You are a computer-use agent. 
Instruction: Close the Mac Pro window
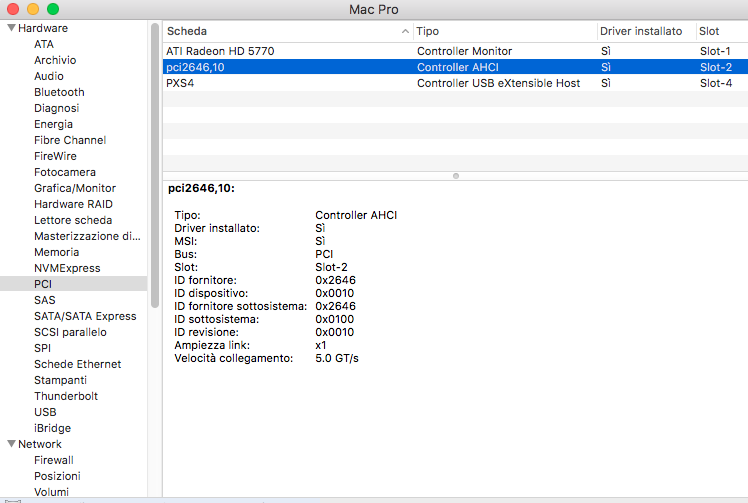tap(13, 9)
